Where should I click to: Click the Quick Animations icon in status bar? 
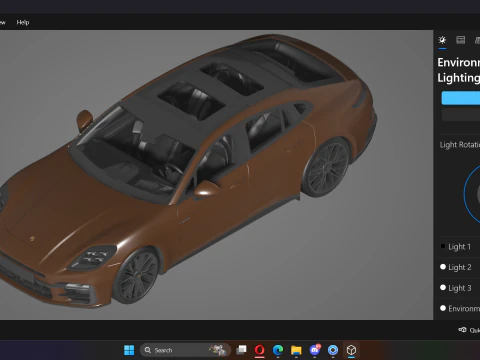coord(462,330)
